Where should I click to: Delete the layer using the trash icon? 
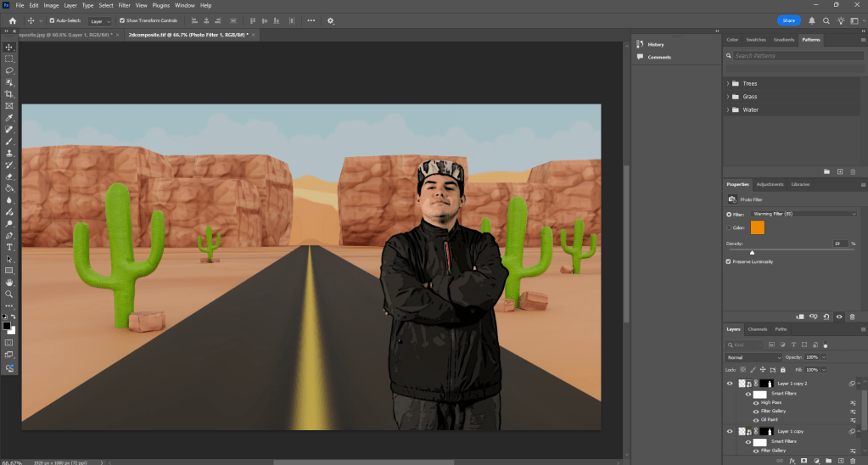[852, 461]
